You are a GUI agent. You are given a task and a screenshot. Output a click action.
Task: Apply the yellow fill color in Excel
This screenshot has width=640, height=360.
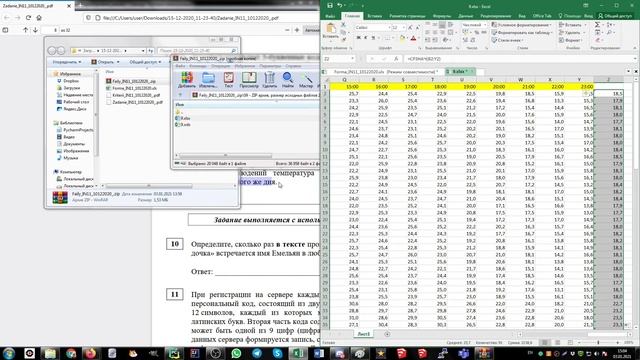tap(402, 38)
